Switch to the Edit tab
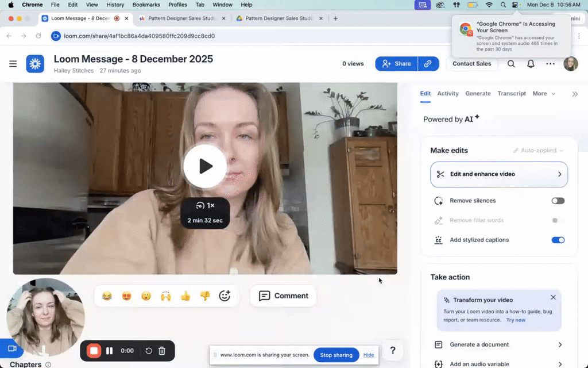 coord(425,94)
